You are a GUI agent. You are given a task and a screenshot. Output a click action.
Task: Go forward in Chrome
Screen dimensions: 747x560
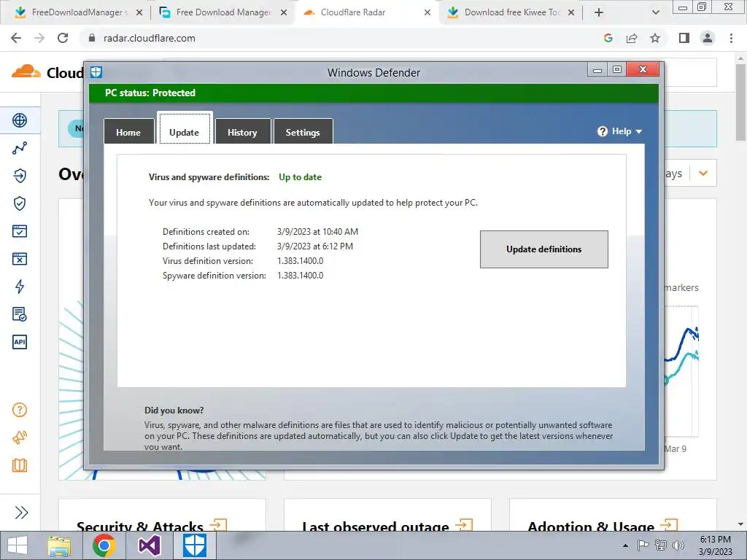[39, 38]
